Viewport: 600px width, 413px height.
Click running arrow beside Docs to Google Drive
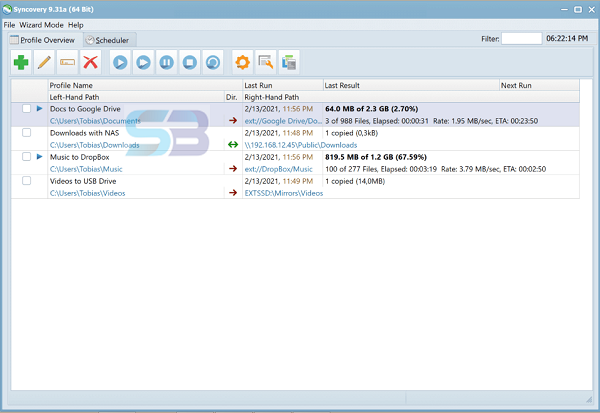click(x=39, y=109)
